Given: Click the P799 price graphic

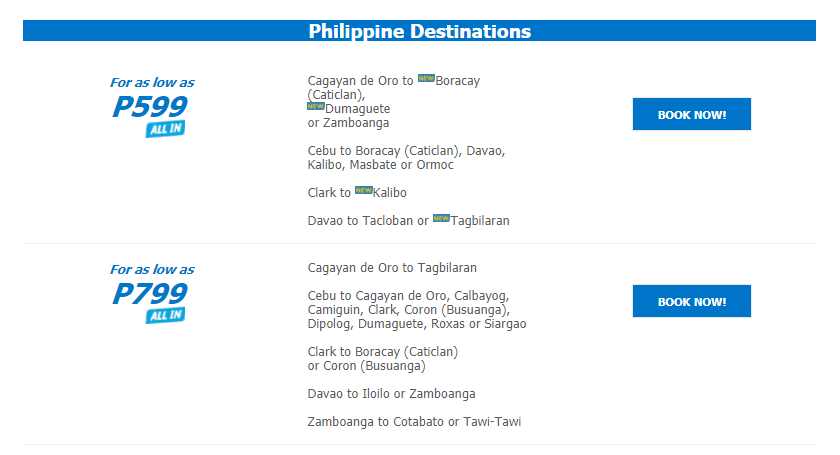Looking at the screenshot, I should 150,293.
